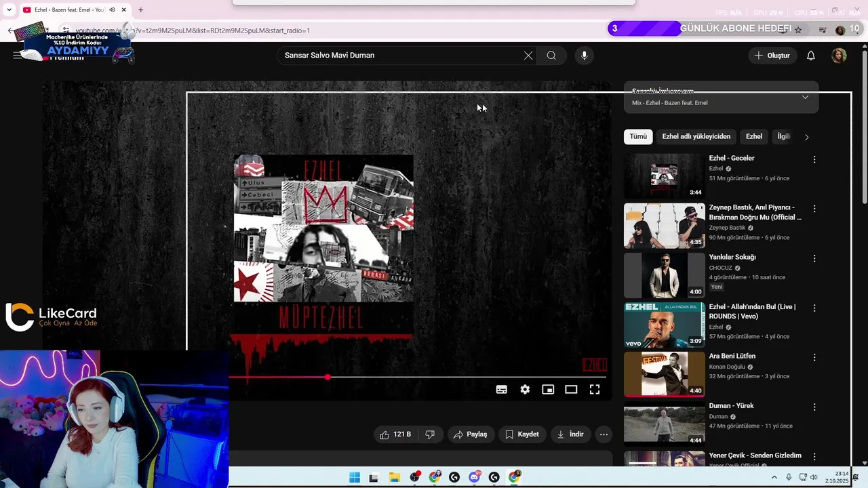Clear the YouTube search box with the X
Image resolution: width=868 pixels, height=488 pixels.
(x=528, y=56)
